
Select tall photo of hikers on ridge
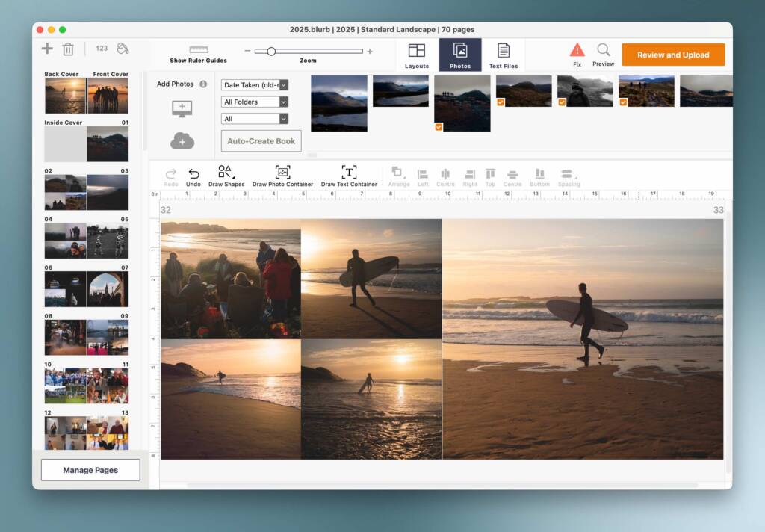462,103
